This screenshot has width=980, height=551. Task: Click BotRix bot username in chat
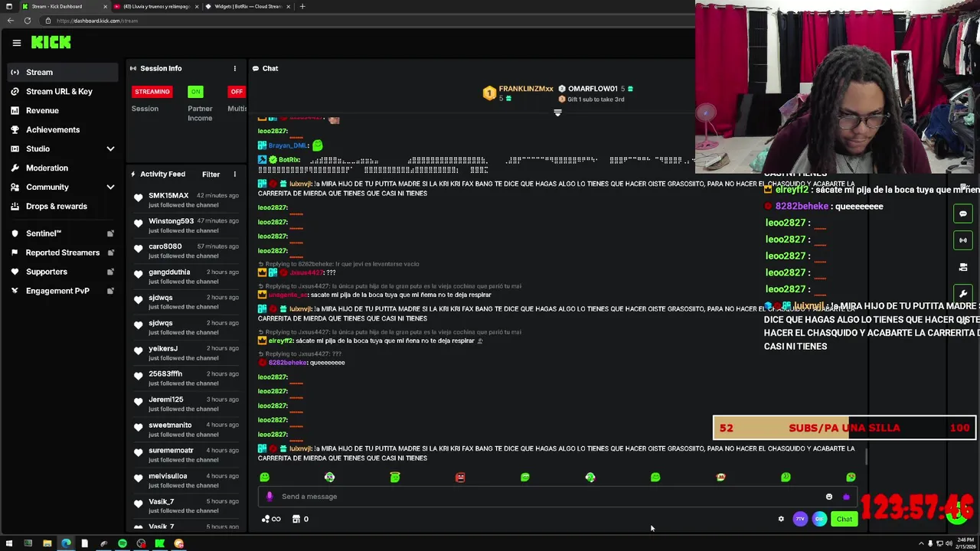point(289,160)
